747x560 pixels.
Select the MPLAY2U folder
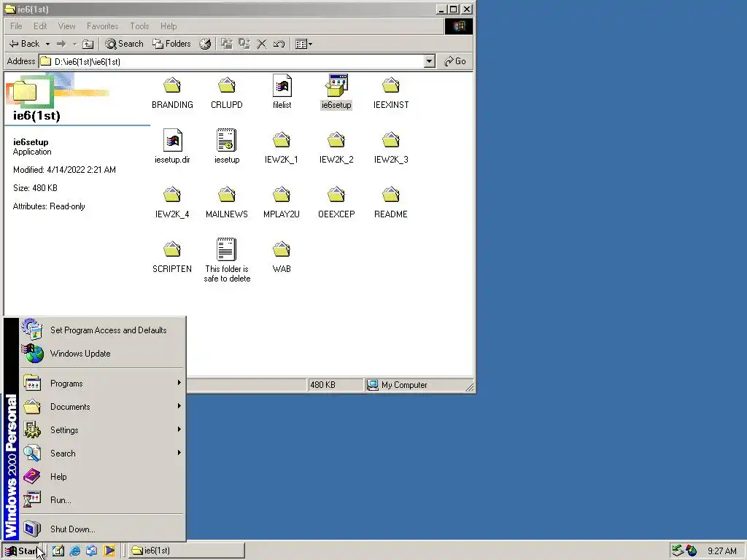coord(282,203)
